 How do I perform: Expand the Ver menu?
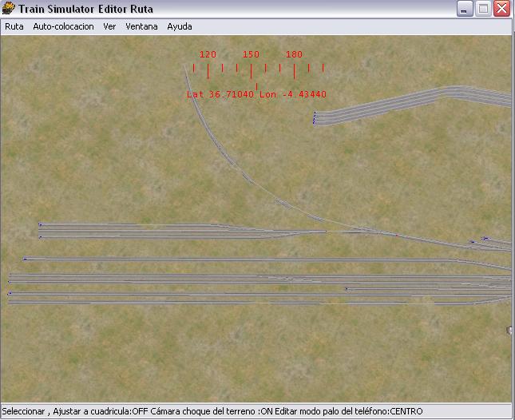tap(109, 26)
